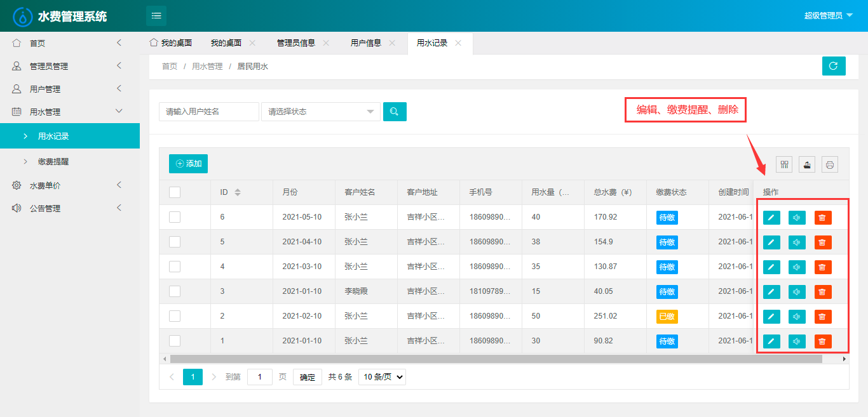868x417 pixels.
Task: Open the 请选择状态 status dropdown
Action: pyautogui.click(x=321, y=112)
